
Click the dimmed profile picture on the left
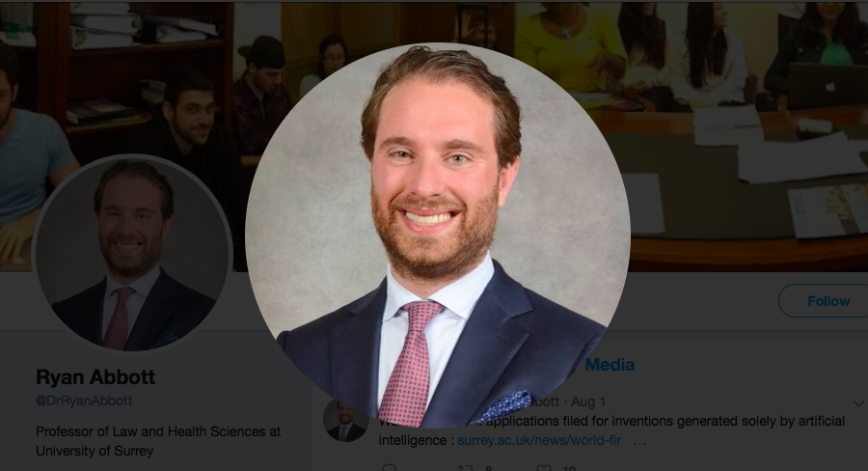[132, 253]
